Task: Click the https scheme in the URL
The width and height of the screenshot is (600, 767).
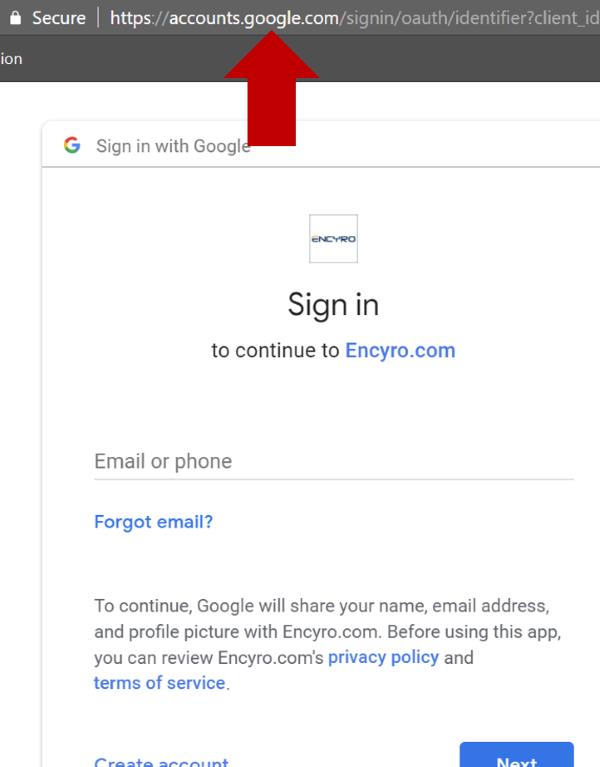Action: click(x=131, y=18)
